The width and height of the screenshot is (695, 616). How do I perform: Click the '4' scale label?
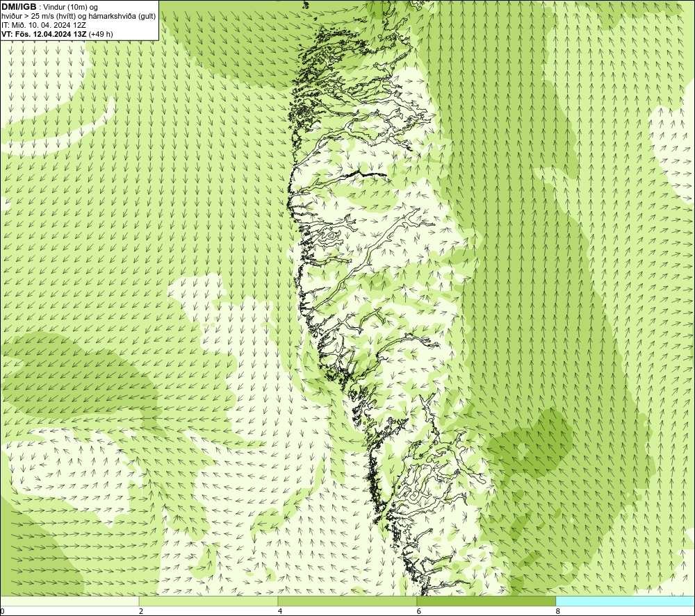click(x=280, y=612)
